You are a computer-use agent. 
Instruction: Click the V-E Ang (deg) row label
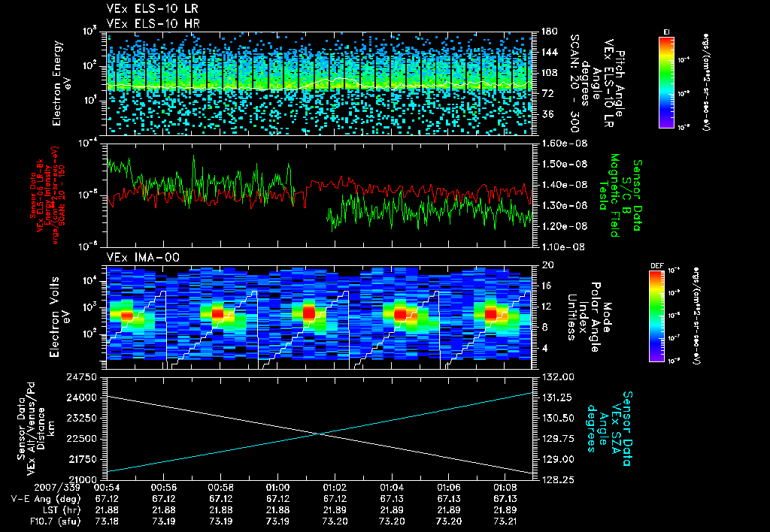[x=46, y=499]
